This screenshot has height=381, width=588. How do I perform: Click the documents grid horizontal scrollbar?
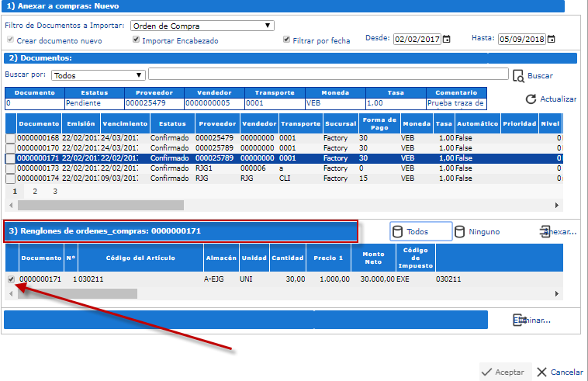click(101, 206)
